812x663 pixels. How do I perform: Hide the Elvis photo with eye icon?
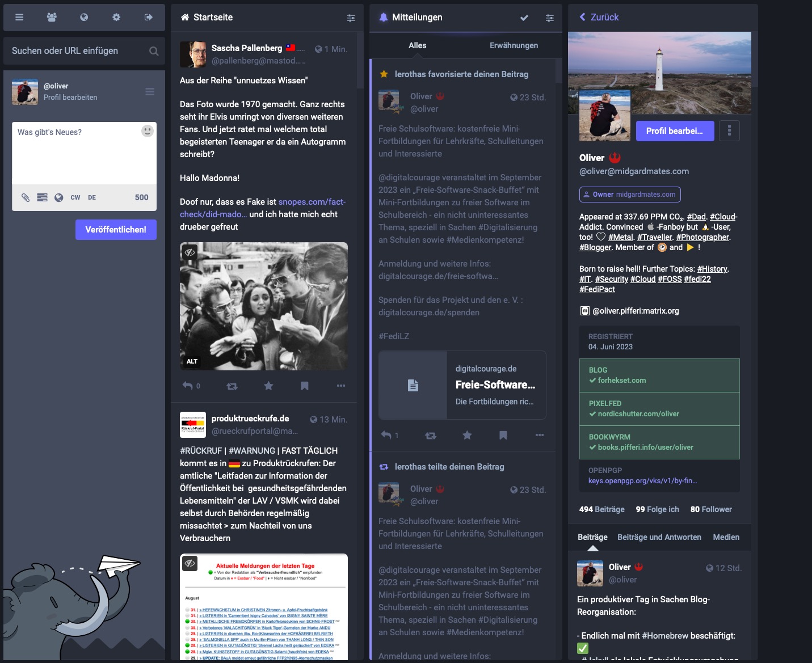click(x=190, y=252)
